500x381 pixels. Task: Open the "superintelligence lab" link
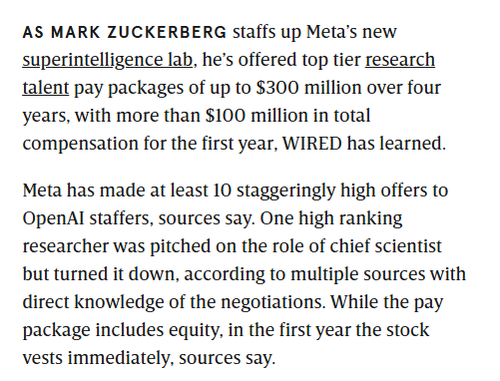click(x=108, y=61)
